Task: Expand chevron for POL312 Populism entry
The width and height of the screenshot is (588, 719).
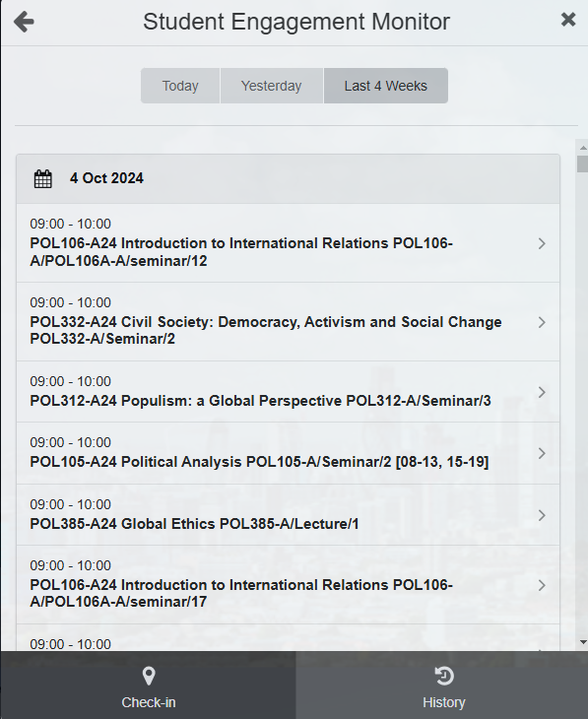Action: point(542,392)
